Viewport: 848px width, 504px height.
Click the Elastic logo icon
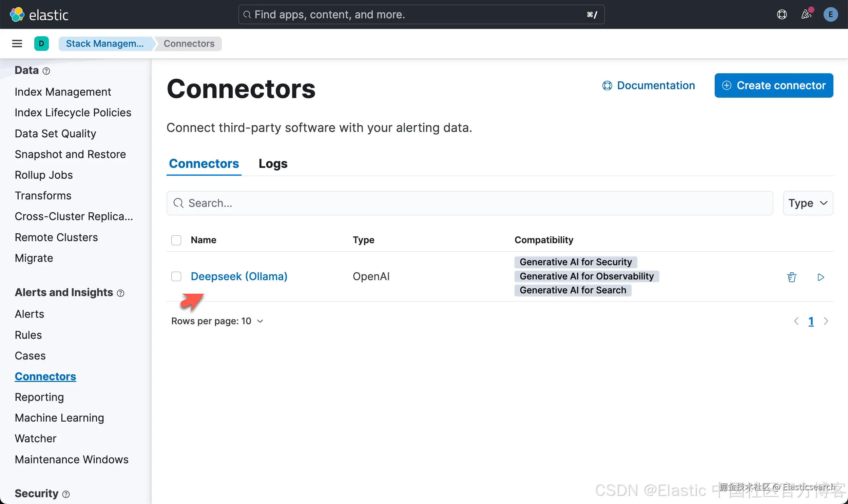pyautogui.click(x=17, y=15)
